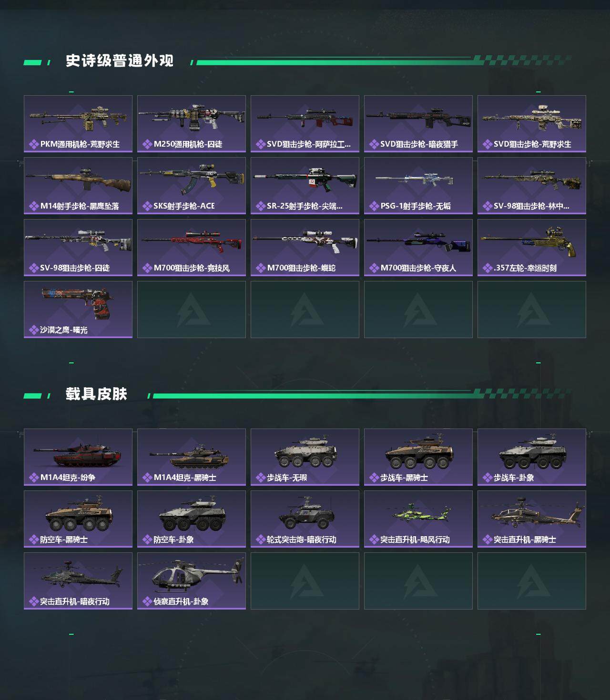Viewport: 610px width, 700px height.
Task: Click the 轮式突击炮-暗夜行动 vehicle card
Action: click(305, 519)
